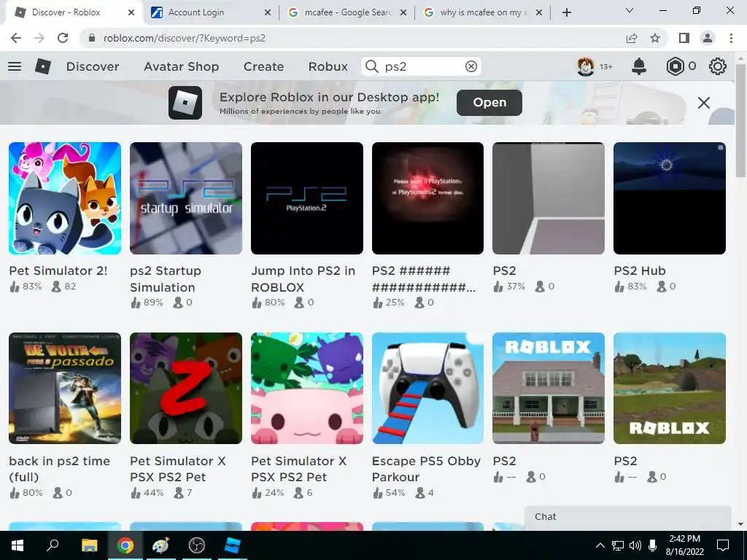Open the Chat panel
747x560 pixels.
click(x=628, y=518)
